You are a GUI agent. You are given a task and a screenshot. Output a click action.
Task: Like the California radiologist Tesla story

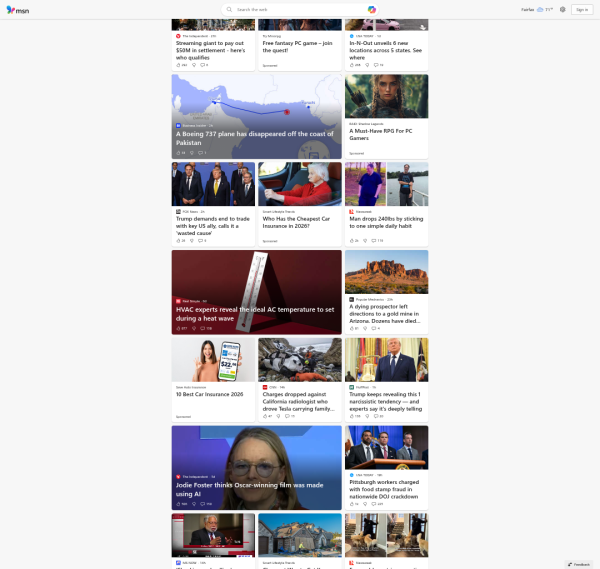click(265, 416)
